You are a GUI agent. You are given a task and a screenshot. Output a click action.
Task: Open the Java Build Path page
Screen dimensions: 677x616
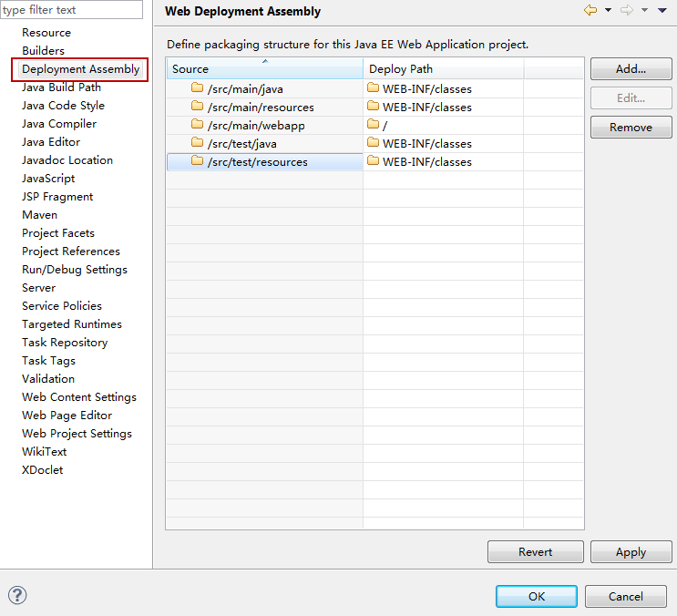click(x=61, y=87)
